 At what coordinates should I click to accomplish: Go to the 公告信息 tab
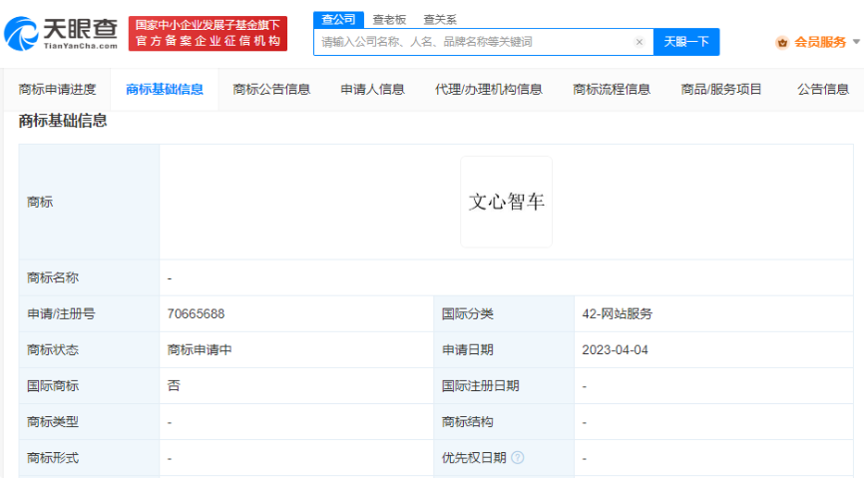(x=823, y=89)
